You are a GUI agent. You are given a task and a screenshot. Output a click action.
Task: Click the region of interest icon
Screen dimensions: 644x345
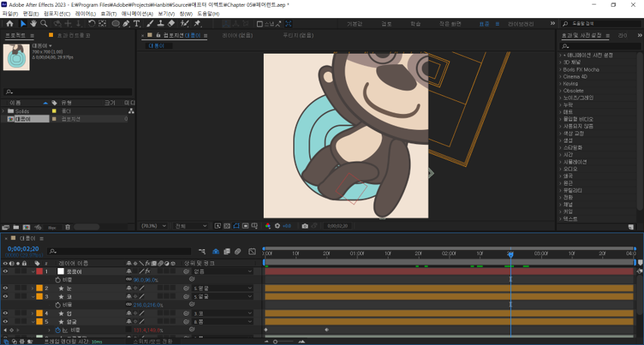click(x=245, y=226)
